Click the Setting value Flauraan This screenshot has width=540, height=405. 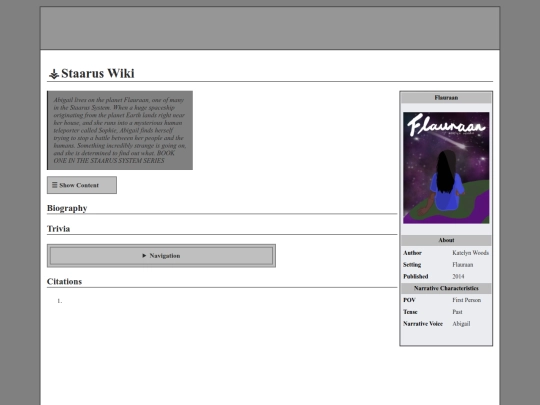click(x=463, y=265)
